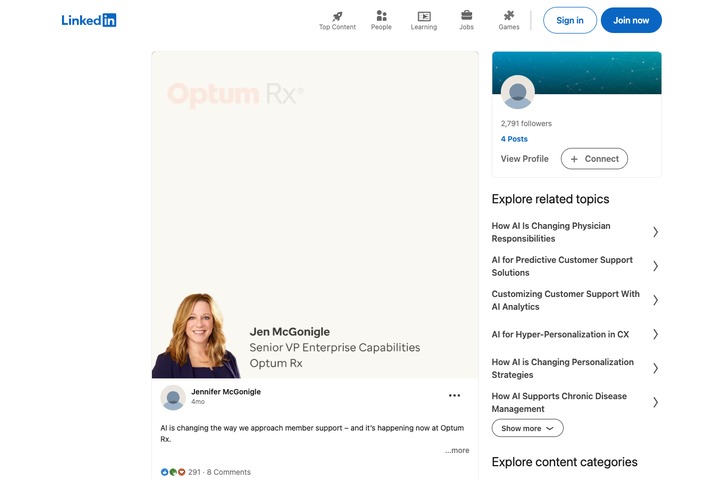Screen dimensions: 723x479
Task: Open How AI is Changing Personalization Strategies chevron
Action: click(655, 368)
